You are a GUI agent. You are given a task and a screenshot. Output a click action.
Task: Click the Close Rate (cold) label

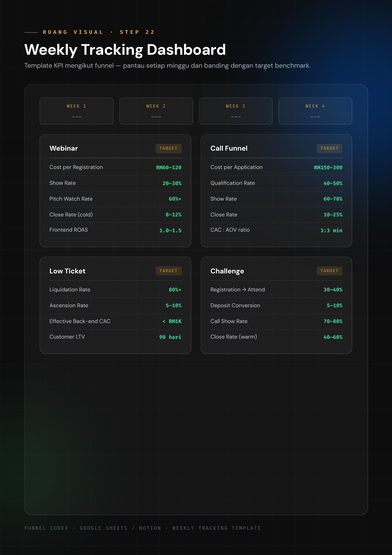(x=71, y=215)
